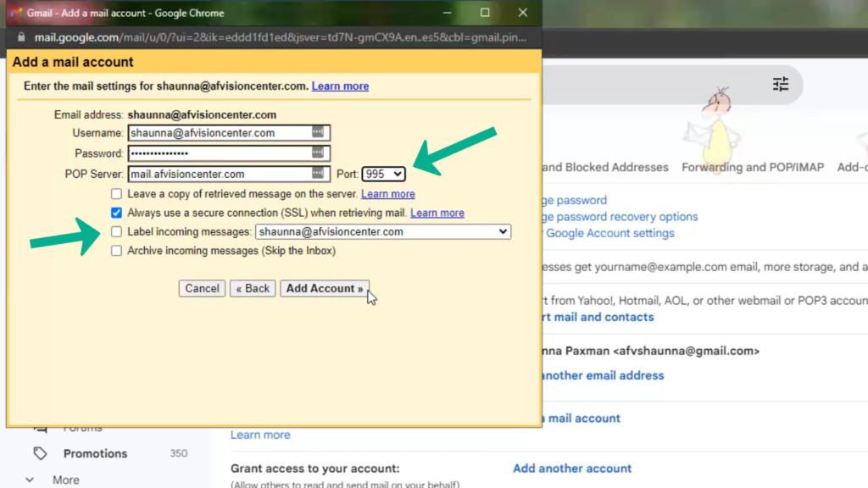Click Add a mail account link in settings

click(x=581, y=419)
